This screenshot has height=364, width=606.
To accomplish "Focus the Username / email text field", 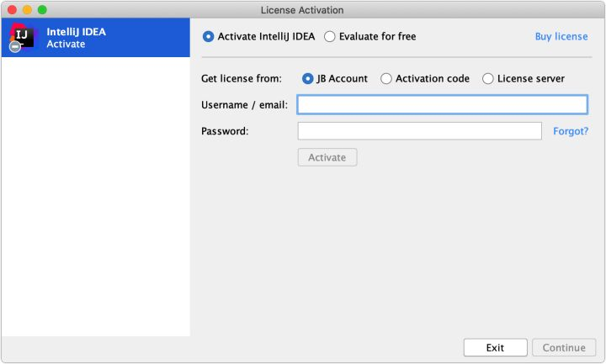I will click(442, 105).
